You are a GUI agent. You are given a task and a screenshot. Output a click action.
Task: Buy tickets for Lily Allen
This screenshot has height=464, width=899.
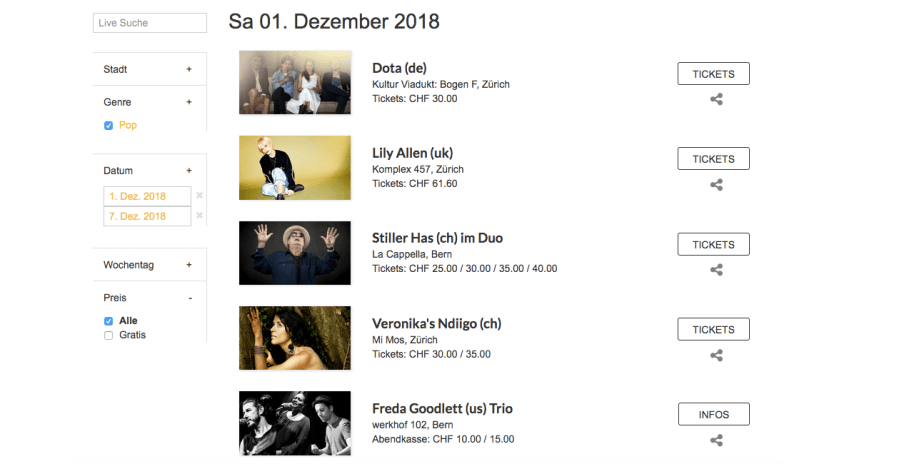(x=713, y=159)
